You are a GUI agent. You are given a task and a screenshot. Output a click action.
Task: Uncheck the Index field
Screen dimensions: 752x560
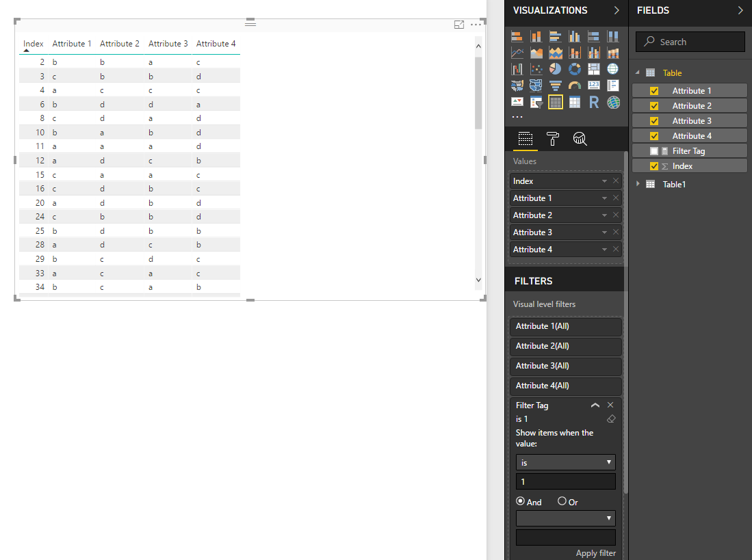[x=653, y=166]
